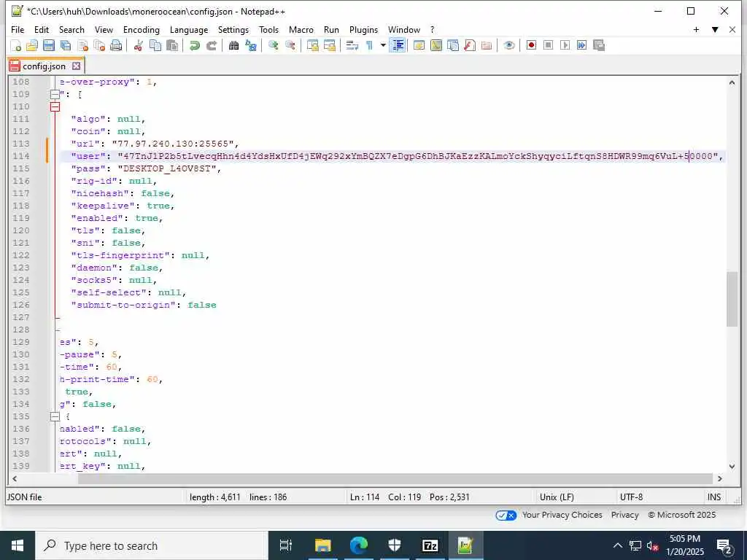This screenshot has height=560, width=747.
Task: Open File Explorer from the taskbar
Action: click(x=322, y=545)
